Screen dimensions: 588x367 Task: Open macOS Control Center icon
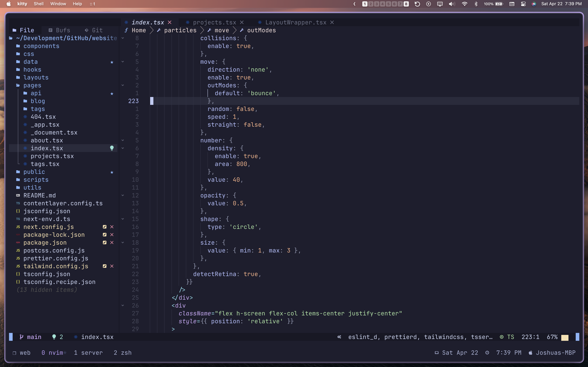point(523,4)
